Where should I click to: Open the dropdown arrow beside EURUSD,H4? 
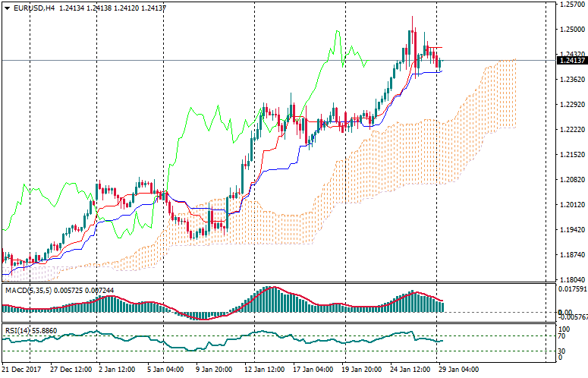pyautogui.click(x=7, y=8)
